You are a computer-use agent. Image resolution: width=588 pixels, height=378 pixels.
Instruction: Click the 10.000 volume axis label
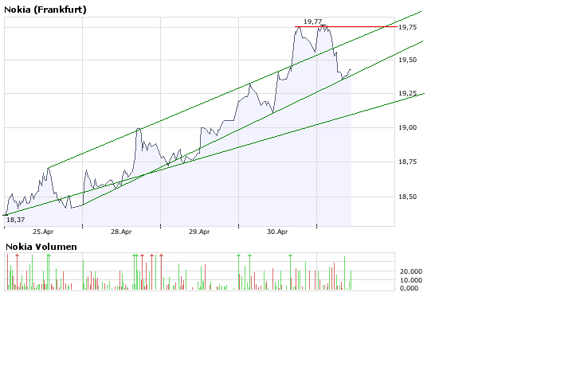tap(411, 280)
